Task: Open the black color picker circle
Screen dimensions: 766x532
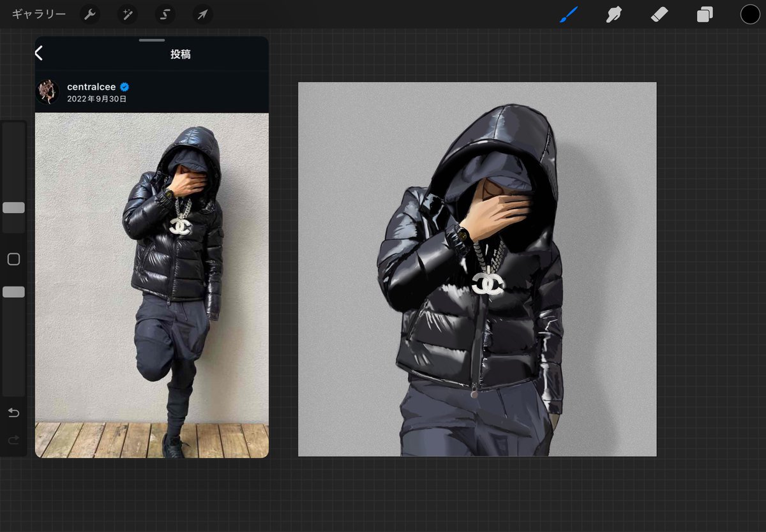Action: point(750,14)
